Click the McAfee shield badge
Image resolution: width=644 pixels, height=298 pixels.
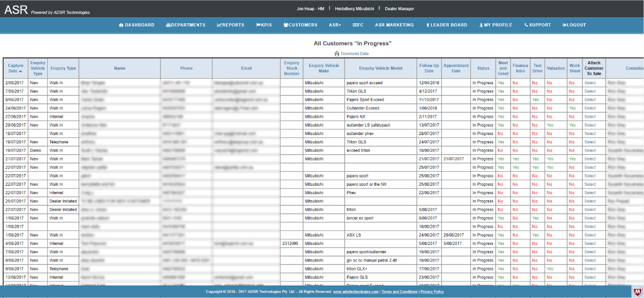point(637,291)
